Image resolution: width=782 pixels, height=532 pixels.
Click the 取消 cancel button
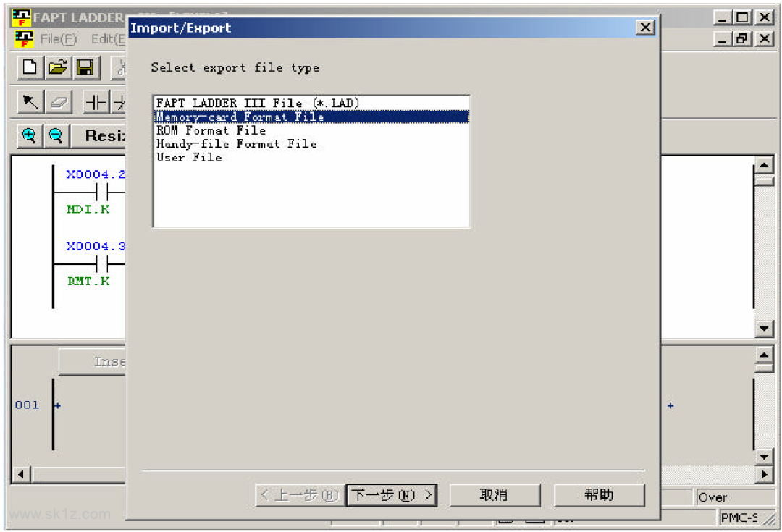(495, 495)
